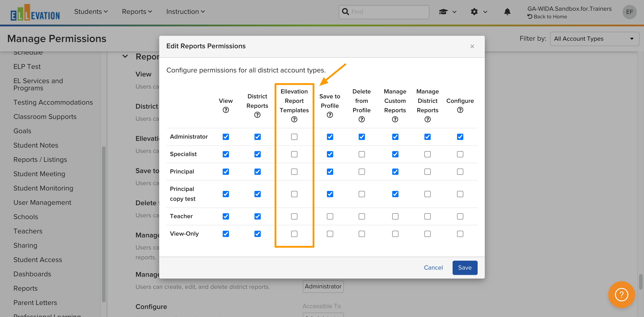Click the EF user avatar
The width and height of the screenshot is (644, 317).
pyautogui.click(x=629, y=12)
